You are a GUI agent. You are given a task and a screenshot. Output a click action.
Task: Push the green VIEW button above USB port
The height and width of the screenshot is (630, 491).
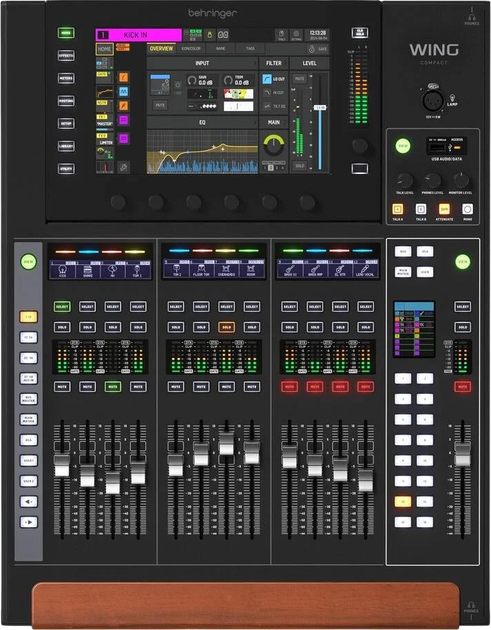(403, 146)
